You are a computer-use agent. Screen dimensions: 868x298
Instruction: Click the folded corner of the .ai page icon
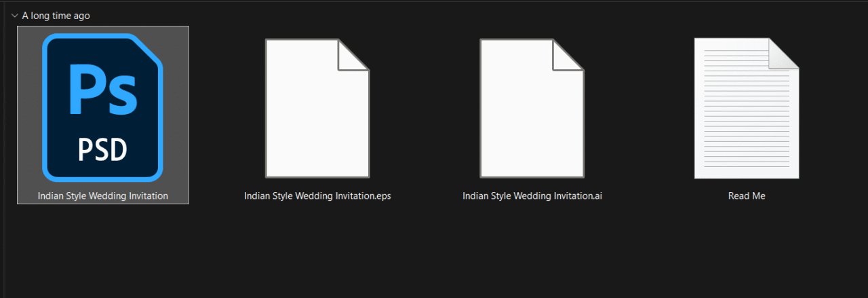pyautogui.click(x=570, y=55)
